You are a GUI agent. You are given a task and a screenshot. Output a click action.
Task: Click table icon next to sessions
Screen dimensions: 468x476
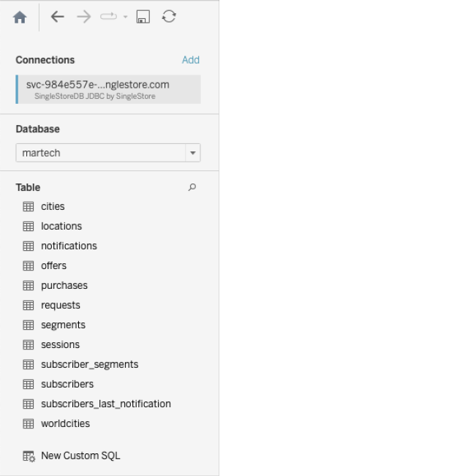29,345
